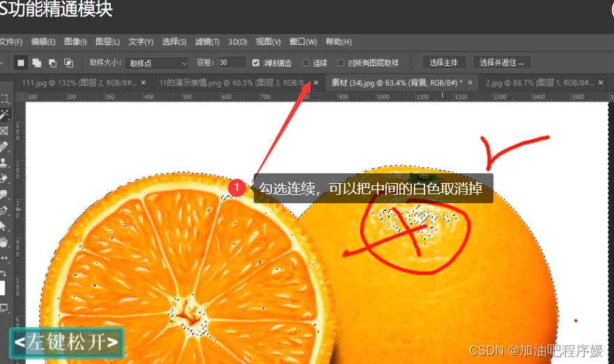The height and width of the screenshot is (364, 614).
Task: Open the 文件(F) menu
Action: (11, 42)
